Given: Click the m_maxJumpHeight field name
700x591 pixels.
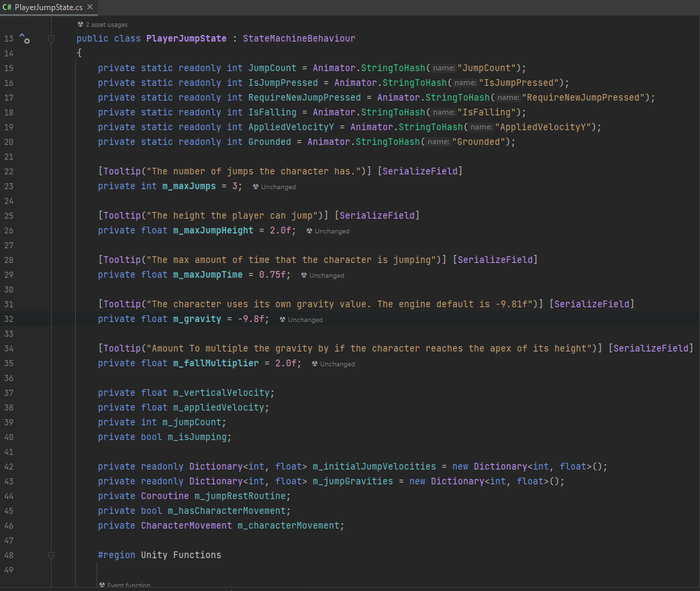Looking at the screenshot, I should point(213,230).
